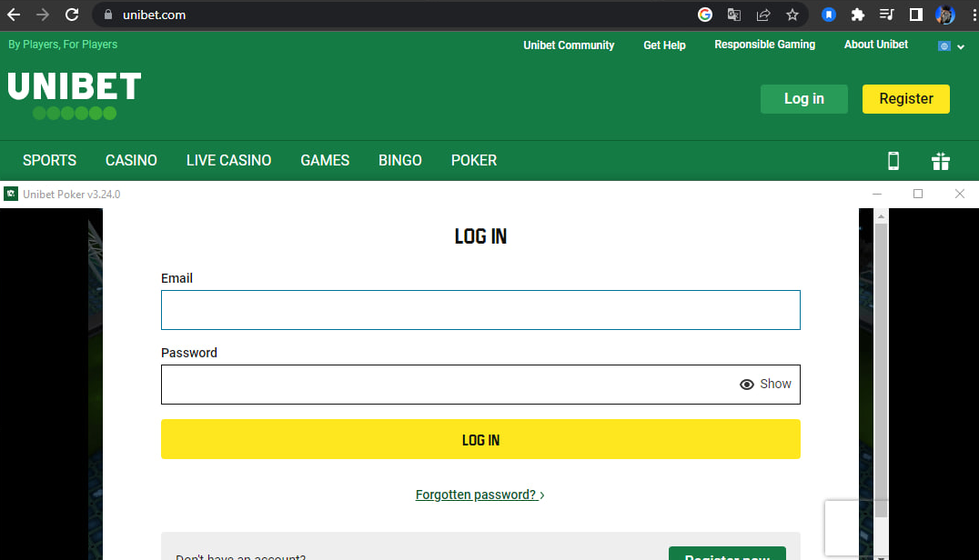Reload the unibet.com page

click(x=72, y=15)
